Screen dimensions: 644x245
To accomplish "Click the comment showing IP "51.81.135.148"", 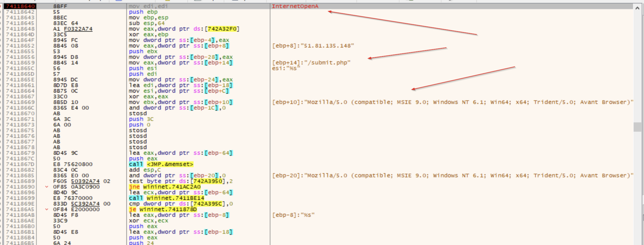I will (x=313, y=46).
